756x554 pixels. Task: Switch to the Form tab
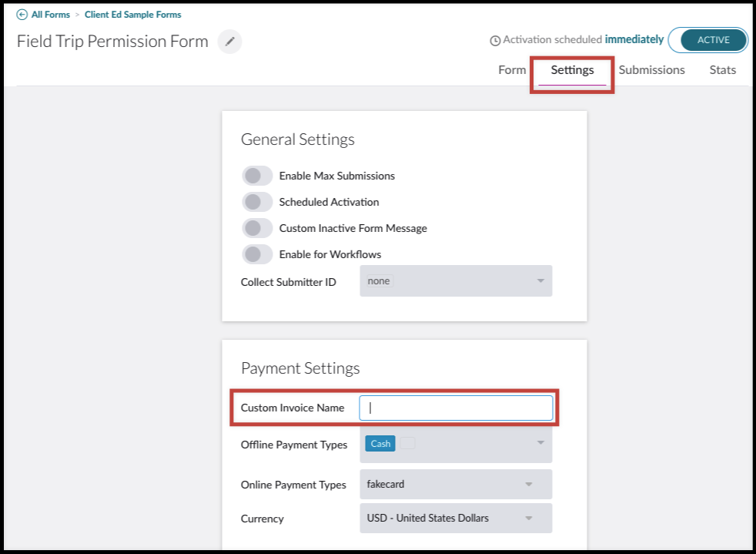pyautogui.click(x=511, y=70)
